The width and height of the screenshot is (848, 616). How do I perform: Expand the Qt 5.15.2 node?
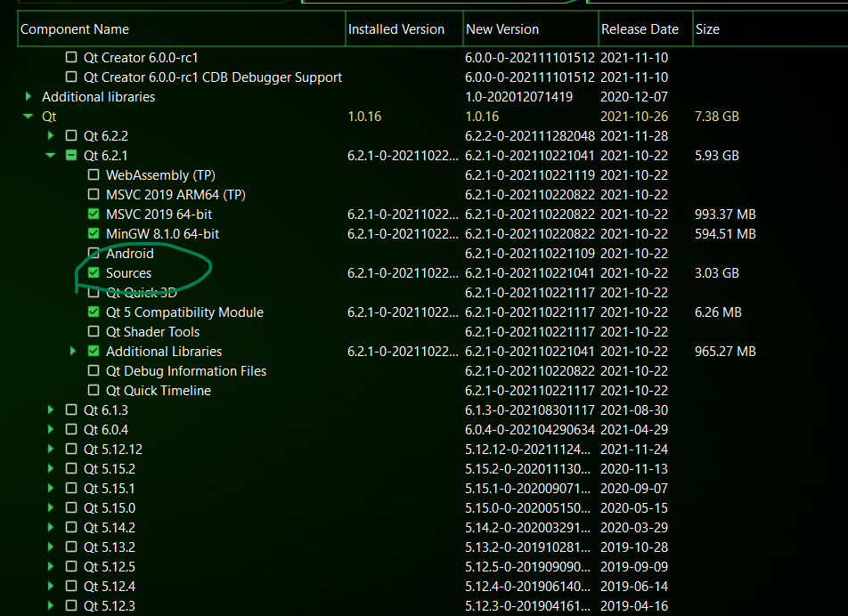click(51, 468)
